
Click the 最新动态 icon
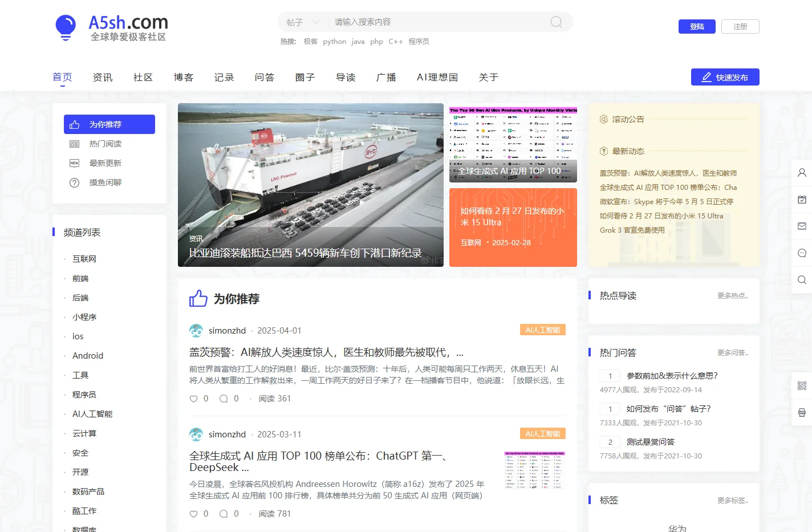point(604,151)
